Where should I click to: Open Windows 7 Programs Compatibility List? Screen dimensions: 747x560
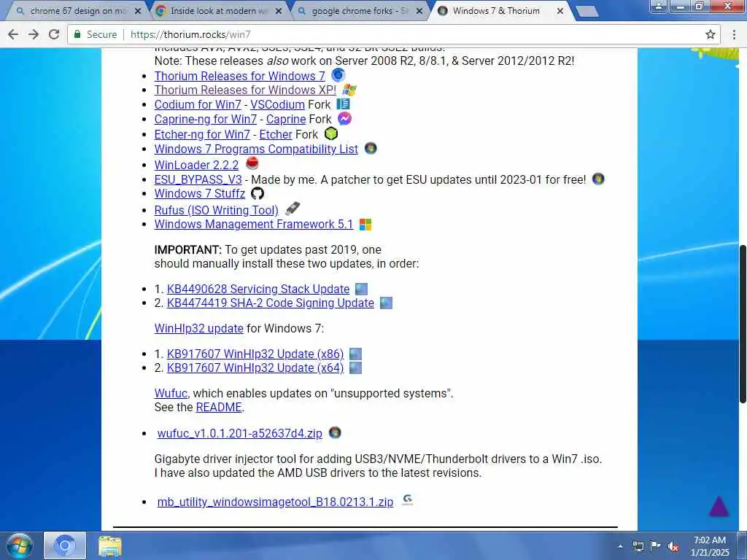256,149
